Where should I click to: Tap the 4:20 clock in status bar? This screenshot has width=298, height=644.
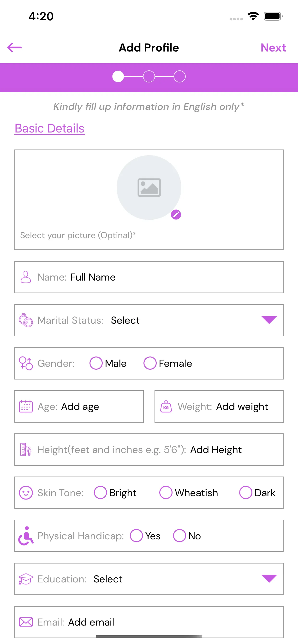coord(41,16)
